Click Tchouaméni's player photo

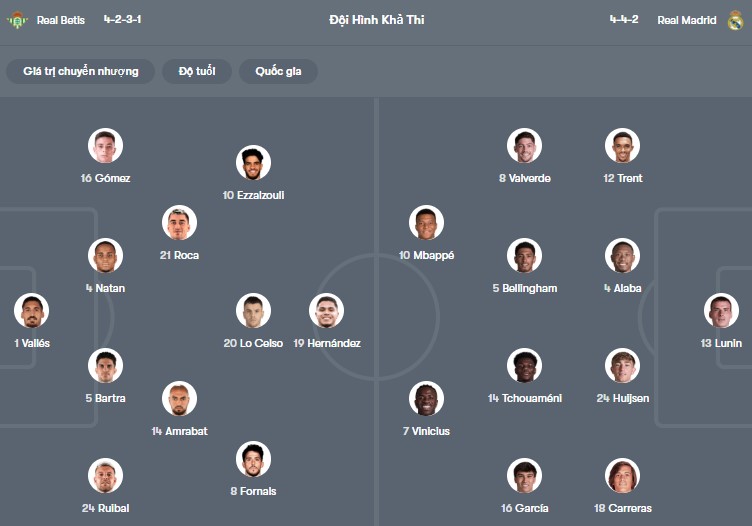click(x=524, y=366)
